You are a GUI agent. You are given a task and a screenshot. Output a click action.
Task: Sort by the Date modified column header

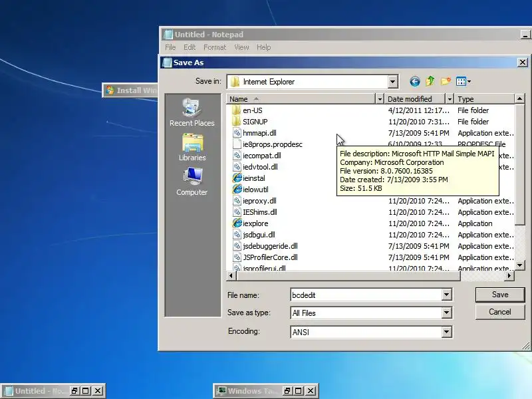pyautogui.click(x=415, y=99)
